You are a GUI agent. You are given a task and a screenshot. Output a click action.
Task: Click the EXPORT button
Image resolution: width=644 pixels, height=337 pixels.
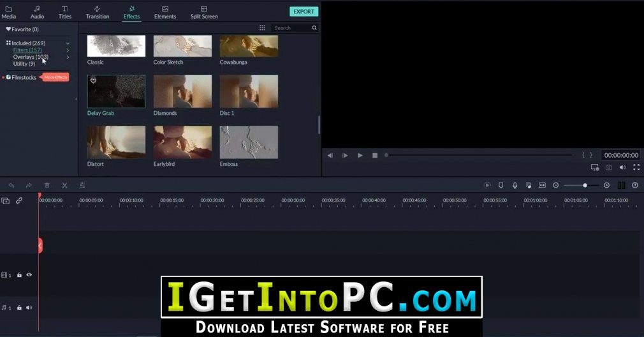[x=304, y=11]
